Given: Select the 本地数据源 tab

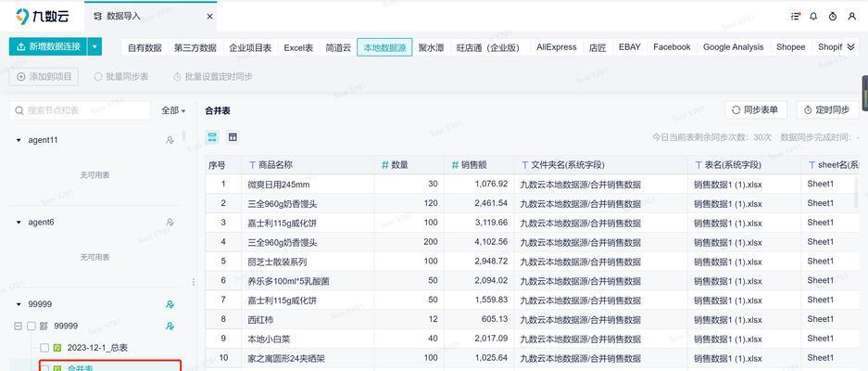Looking at the screenshot, I should pyautogui.click(x=384, y=47).
